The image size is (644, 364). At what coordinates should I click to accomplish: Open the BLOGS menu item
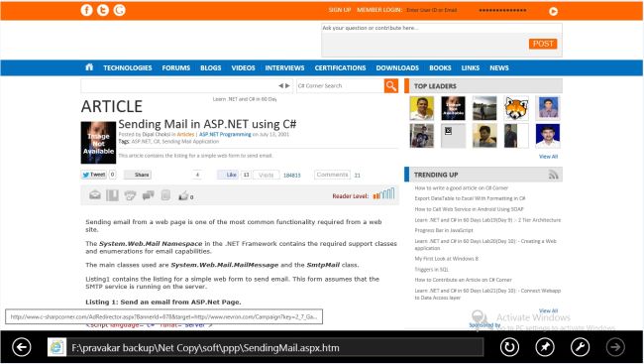click(x=211, y=67)
